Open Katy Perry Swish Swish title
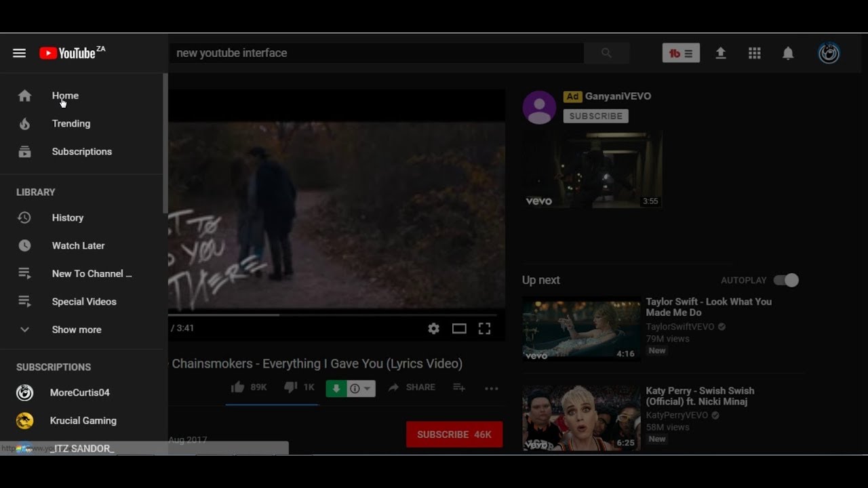The width and height of the screenshot is (868, 488). click(700, 396)
